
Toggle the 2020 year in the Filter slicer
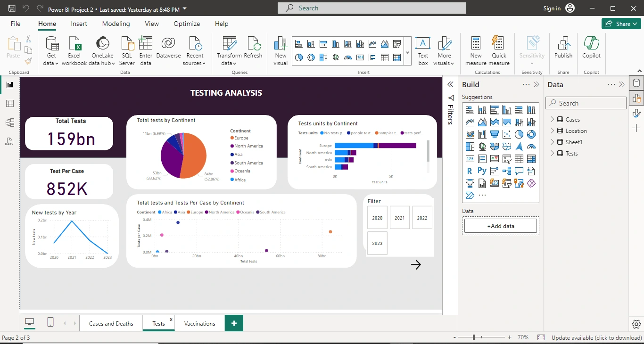coord(377,218)
